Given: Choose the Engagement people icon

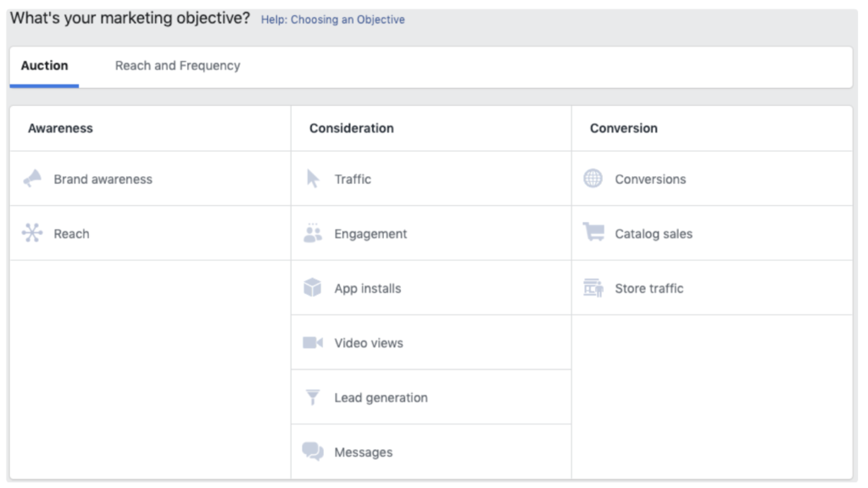Looking at the screenshot, I should tap(313, 233).
